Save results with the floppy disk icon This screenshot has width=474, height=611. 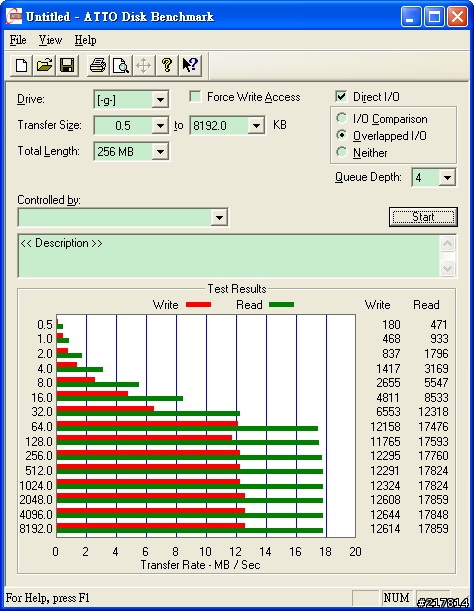[67, 65]
